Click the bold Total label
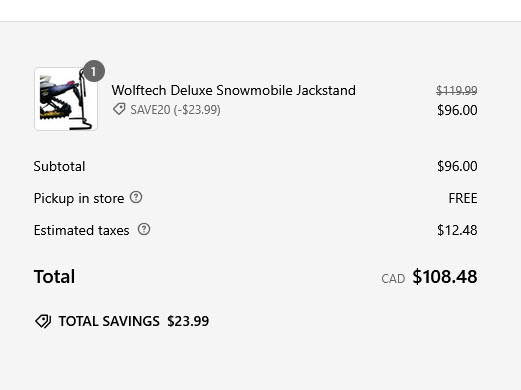The image size is (521, 390). (x=54, y=277)
